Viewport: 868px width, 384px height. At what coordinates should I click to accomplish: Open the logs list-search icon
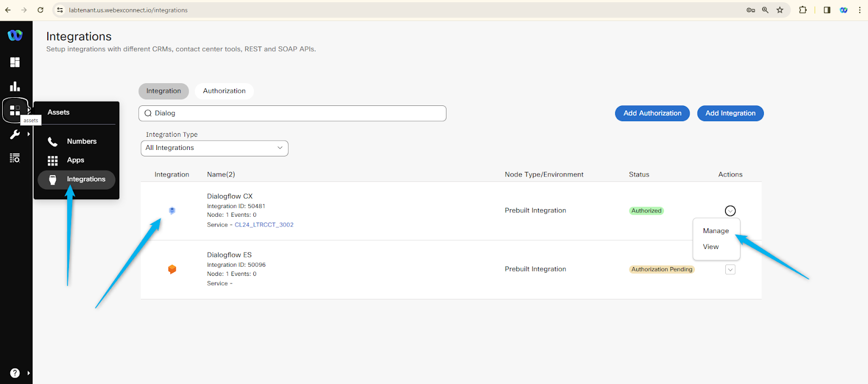click(15, 158)
